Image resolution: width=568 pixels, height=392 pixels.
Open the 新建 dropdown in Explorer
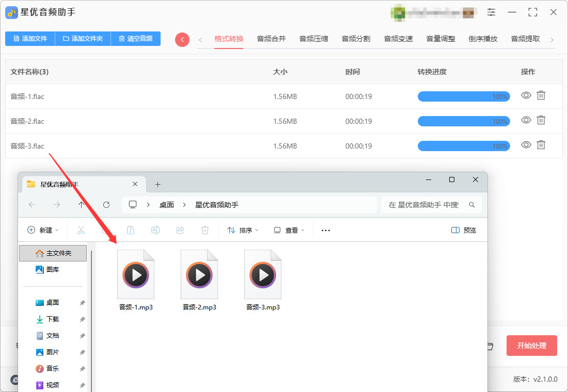[x=43, y=230]
